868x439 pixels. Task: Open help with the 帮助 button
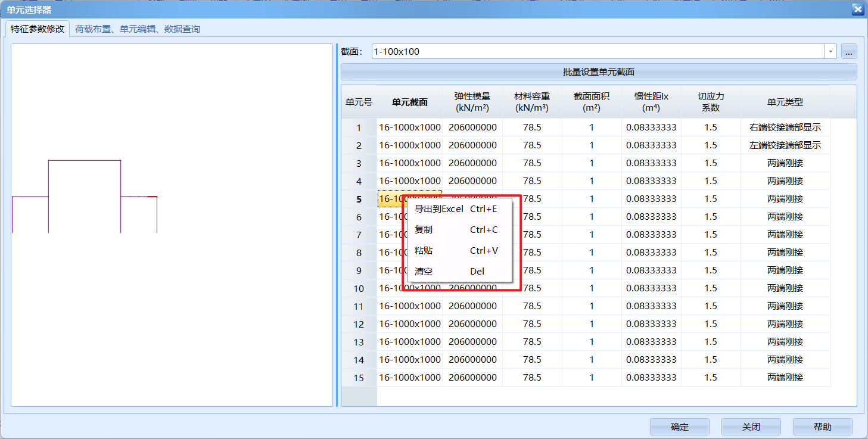point(822,426)
